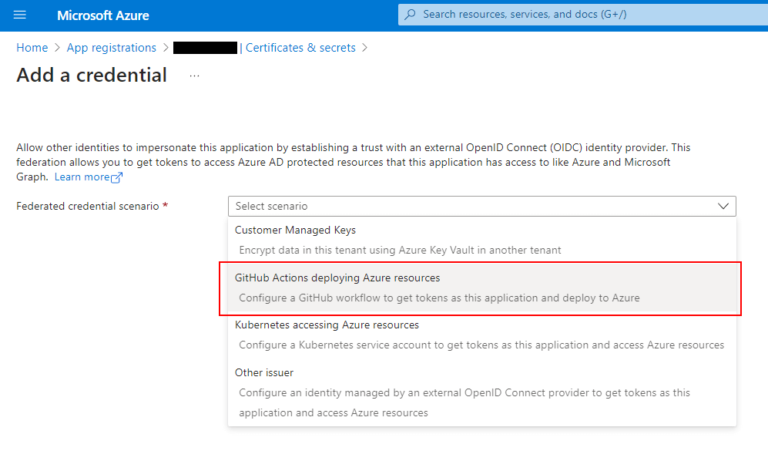The height and width of the screenshot is (461, 768).
Task: Click the chevron after Certificates & secrets breadcrumb
Action: (x=365, y=48)
